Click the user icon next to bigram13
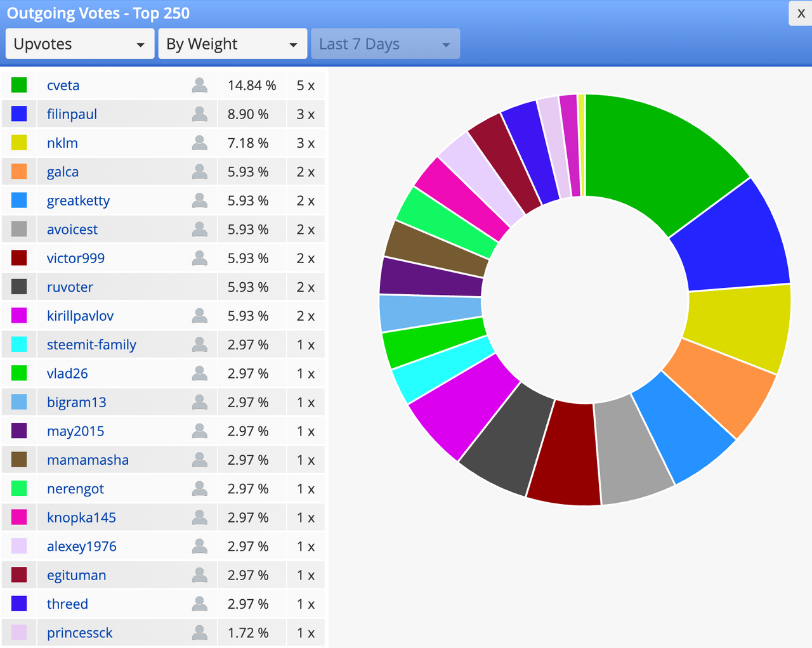This screenshot has height=648, width=812. pos(200,403)
